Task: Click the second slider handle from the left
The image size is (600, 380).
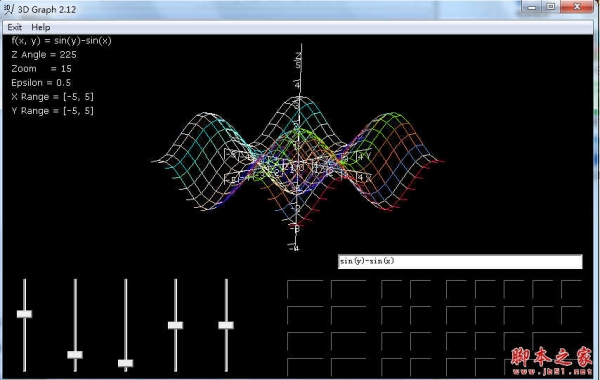Action: coord(75,354)
